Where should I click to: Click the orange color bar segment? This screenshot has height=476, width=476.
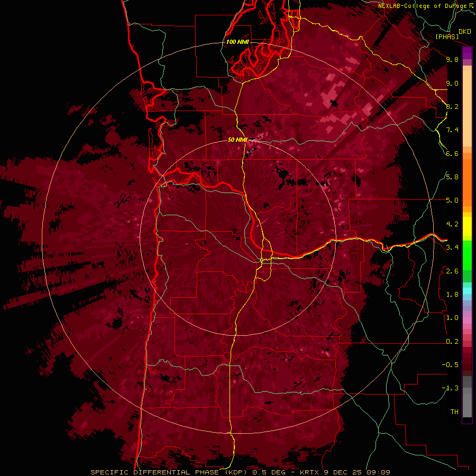467,182
